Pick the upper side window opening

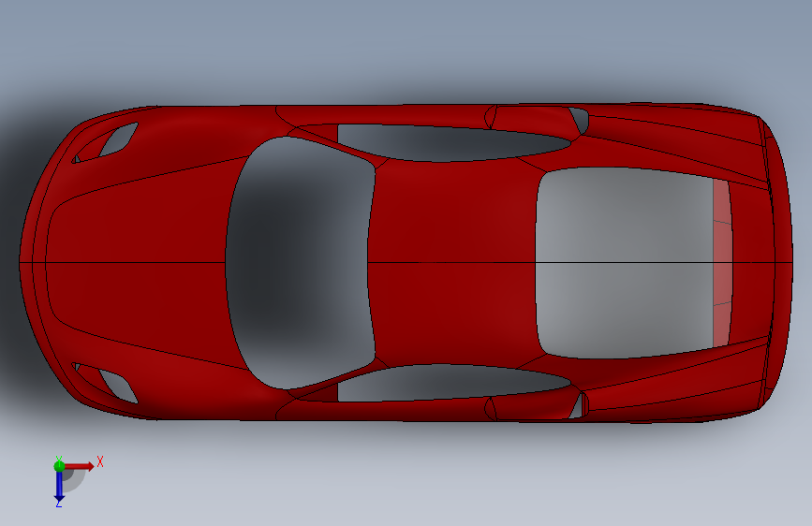453,143
